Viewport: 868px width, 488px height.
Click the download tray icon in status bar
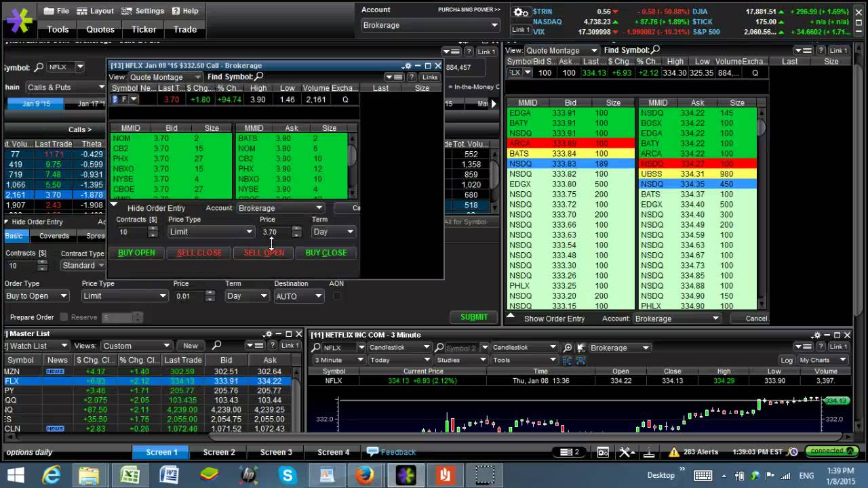click(648, 452)
